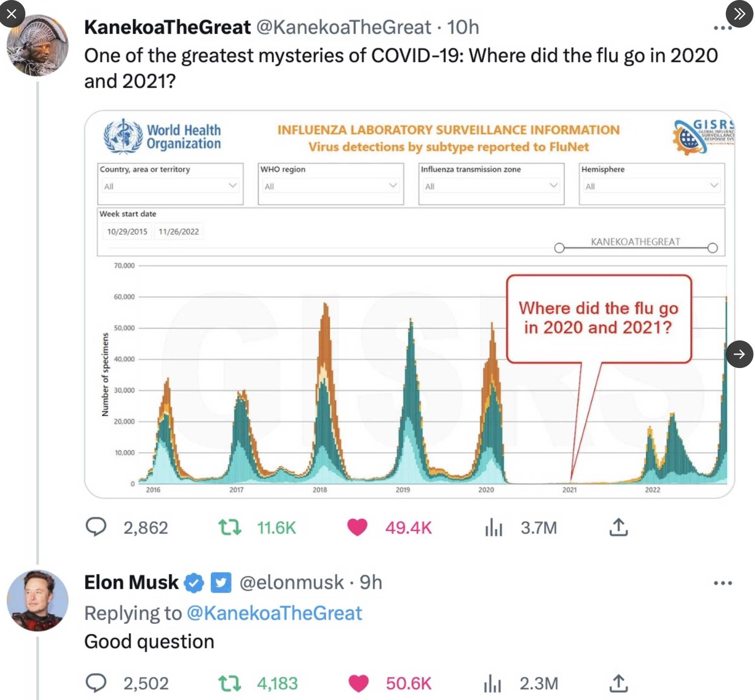
Task: View analytics for Elon Musk's 2.3M reply
Action: [492, 683]
